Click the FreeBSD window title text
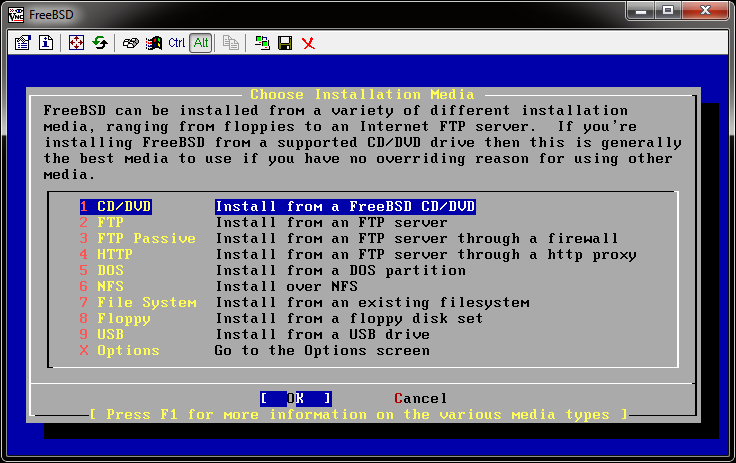This screenshot has width=736, height=463. click(x=51, y=15)
